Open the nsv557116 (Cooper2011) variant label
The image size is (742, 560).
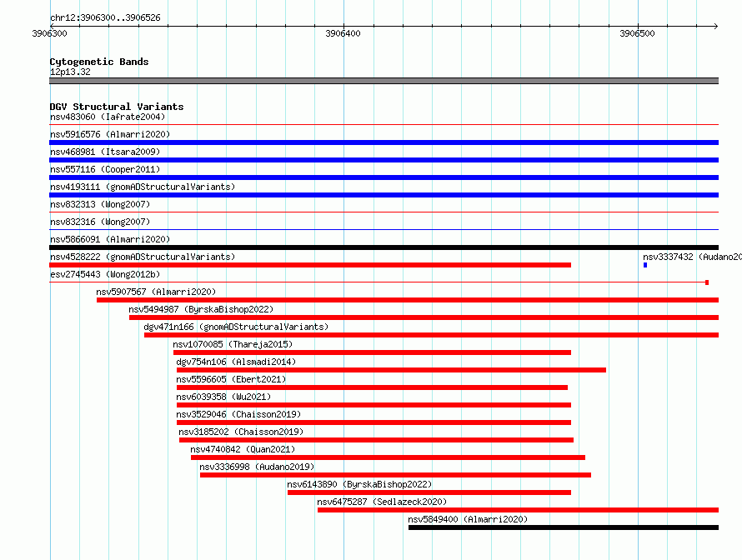click(105, 169)
